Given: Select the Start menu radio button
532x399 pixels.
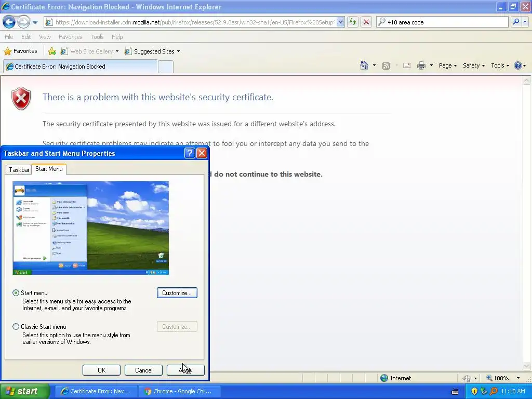Looking at the screenshot, I should 16,292.
